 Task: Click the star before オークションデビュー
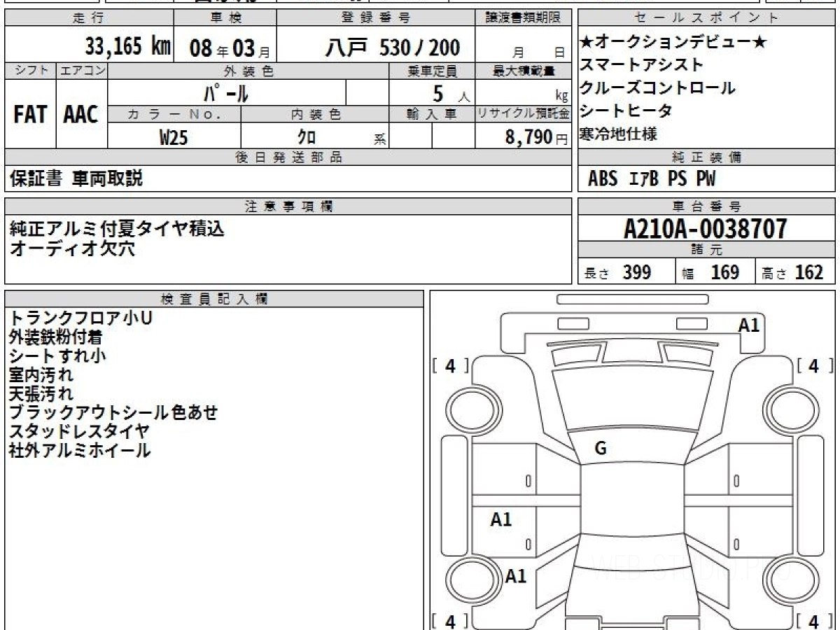click(586, 42)
